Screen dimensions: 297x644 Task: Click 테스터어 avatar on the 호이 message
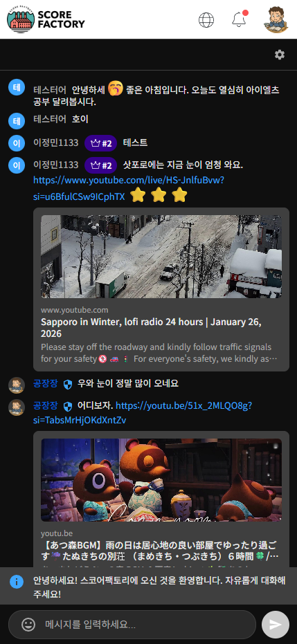tap(17, 121)
